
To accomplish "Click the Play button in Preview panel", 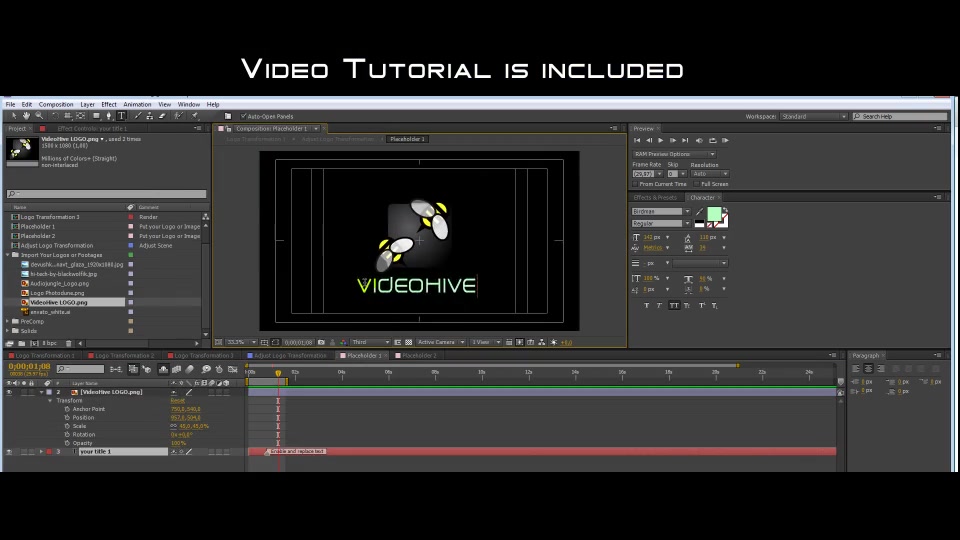I will [x=661, y=141].
